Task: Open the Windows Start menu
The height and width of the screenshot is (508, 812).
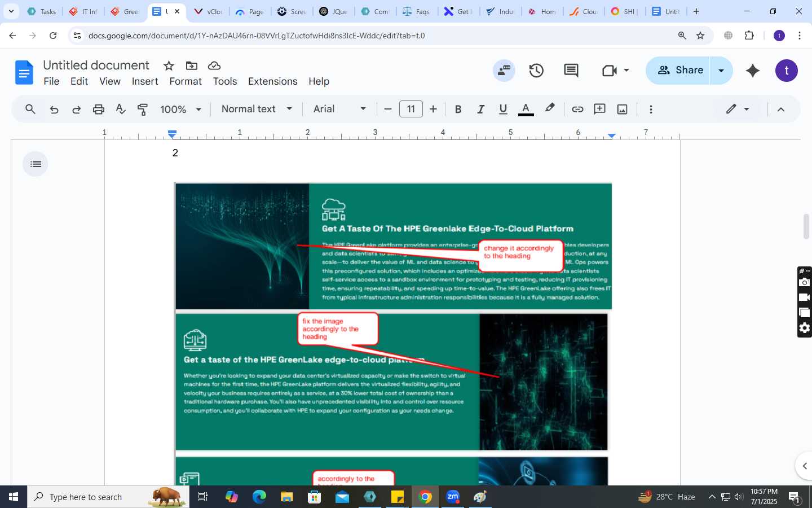Action: pyautogui.click(x=14, y=497)
